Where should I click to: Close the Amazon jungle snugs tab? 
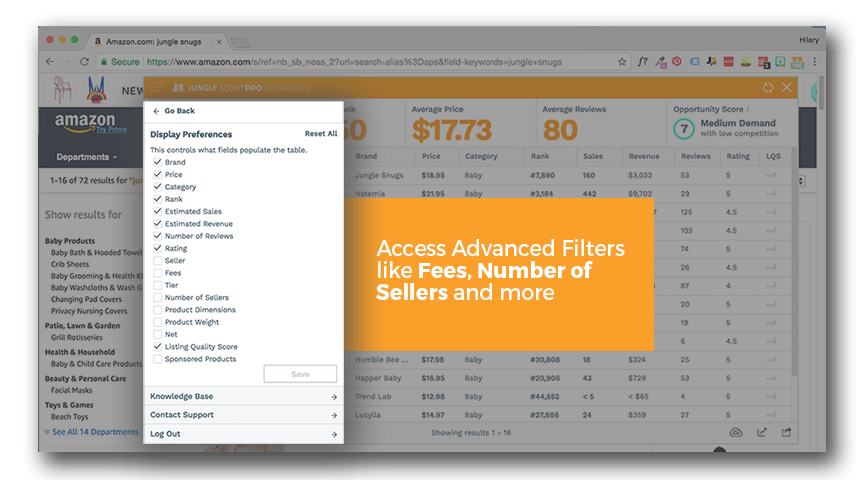pos(219,42)
